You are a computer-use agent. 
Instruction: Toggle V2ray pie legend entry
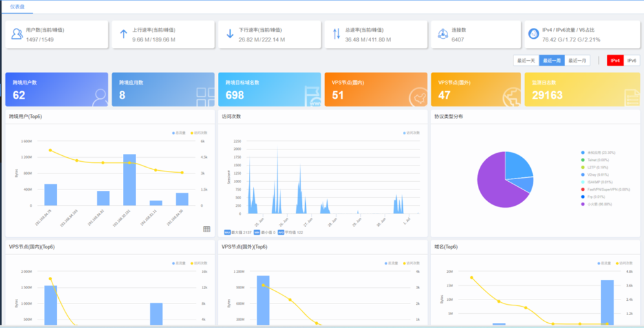595,175
